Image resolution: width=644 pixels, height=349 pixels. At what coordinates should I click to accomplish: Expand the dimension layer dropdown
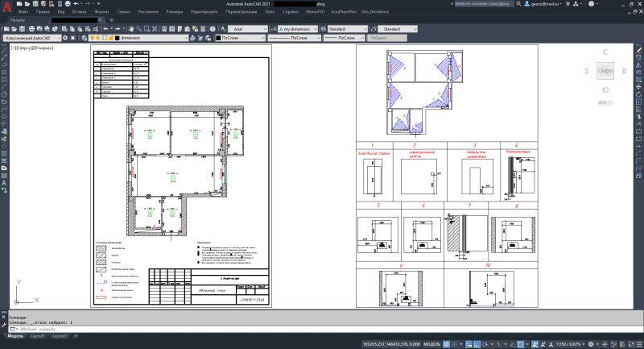click(187, 38)
